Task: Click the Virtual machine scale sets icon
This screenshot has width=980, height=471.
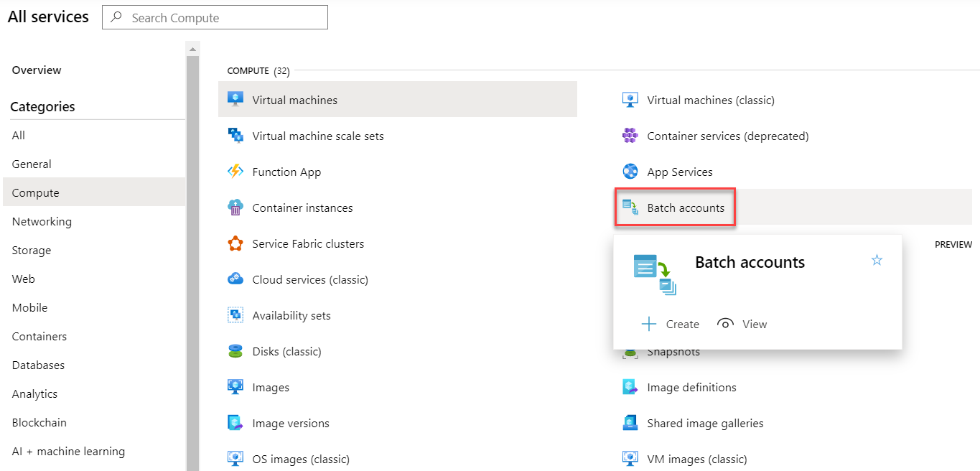Action: [235, 136]
